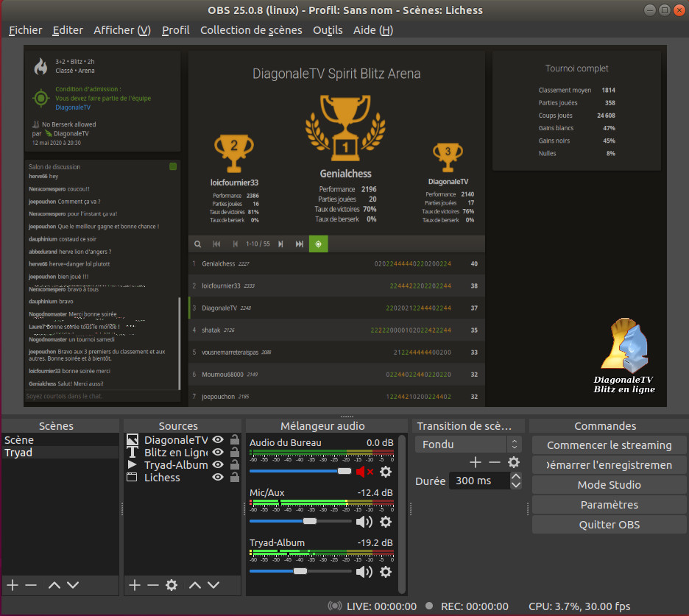Enable Mode Studio
This screenshot has height=616, width=689.
609,484
